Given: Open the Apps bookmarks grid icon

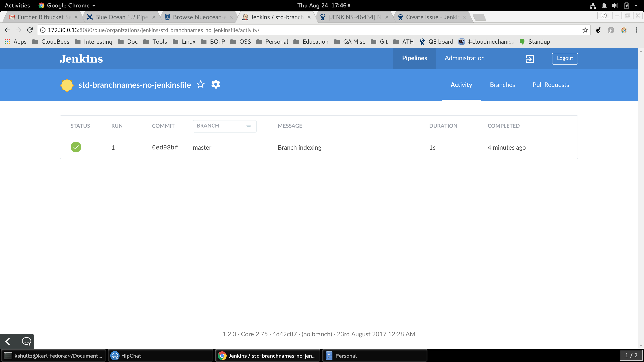Looking at the screenshot, I should pos(7,42).
